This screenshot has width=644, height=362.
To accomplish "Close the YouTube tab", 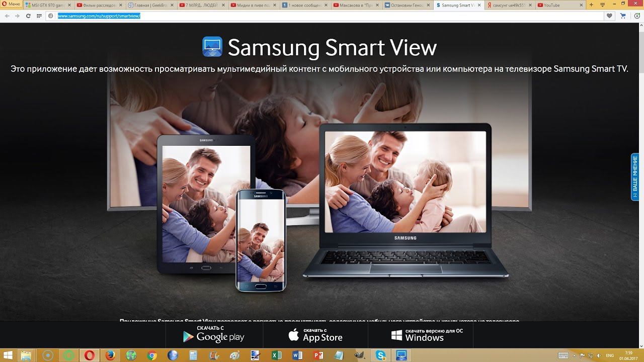I will click(582, 5).
